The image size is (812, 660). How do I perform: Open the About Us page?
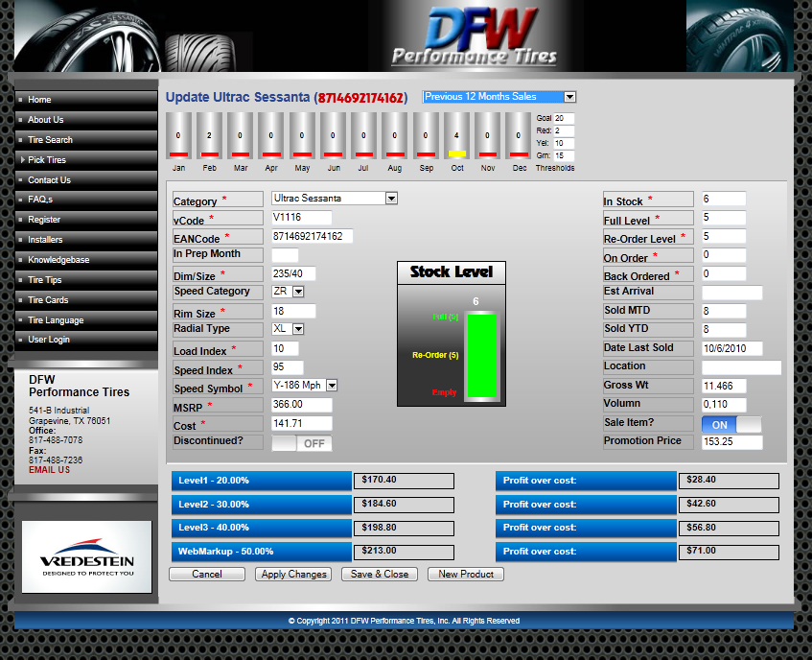tap(86, 120)
